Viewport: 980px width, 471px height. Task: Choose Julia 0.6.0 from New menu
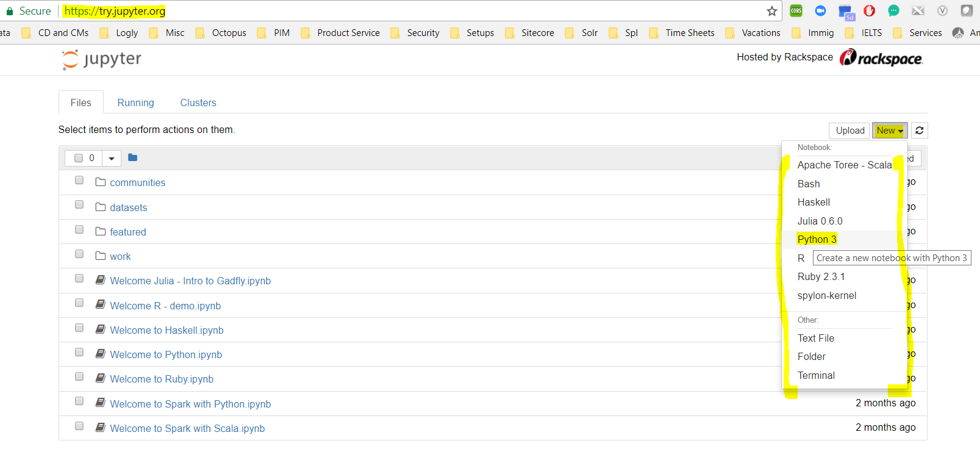pyautogui.click(x=845, y=221)
